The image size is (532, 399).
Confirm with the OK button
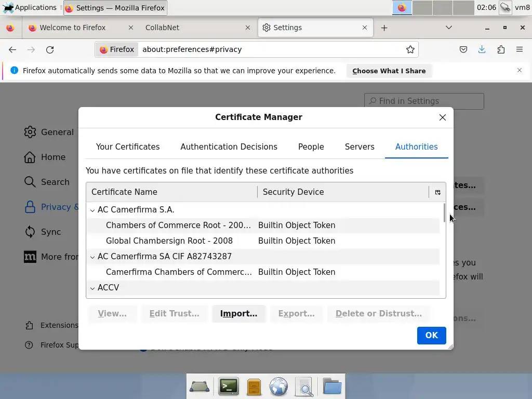tap(431, 335)
